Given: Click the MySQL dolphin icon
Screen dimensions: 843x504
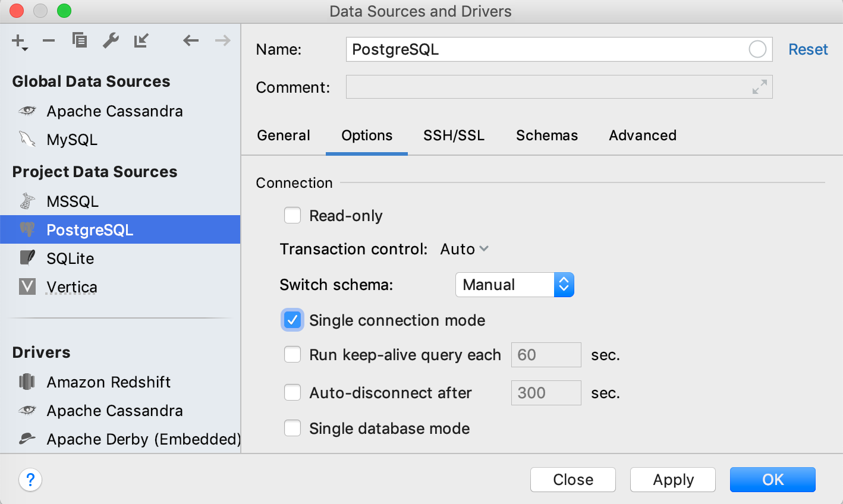Looking at the screenshot, I should tap(27, 139).
